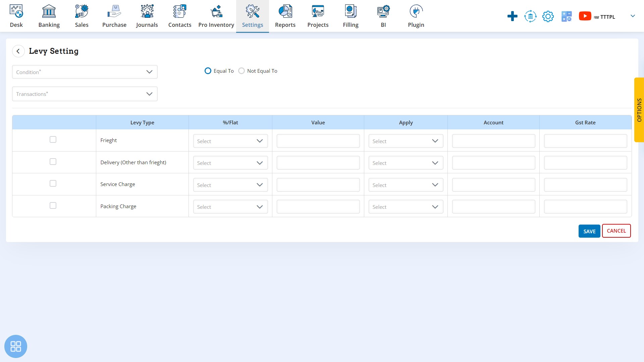Open the Purchase module icon
The image size is (644, 362).
pyautogui.click(x=114, y=11)
